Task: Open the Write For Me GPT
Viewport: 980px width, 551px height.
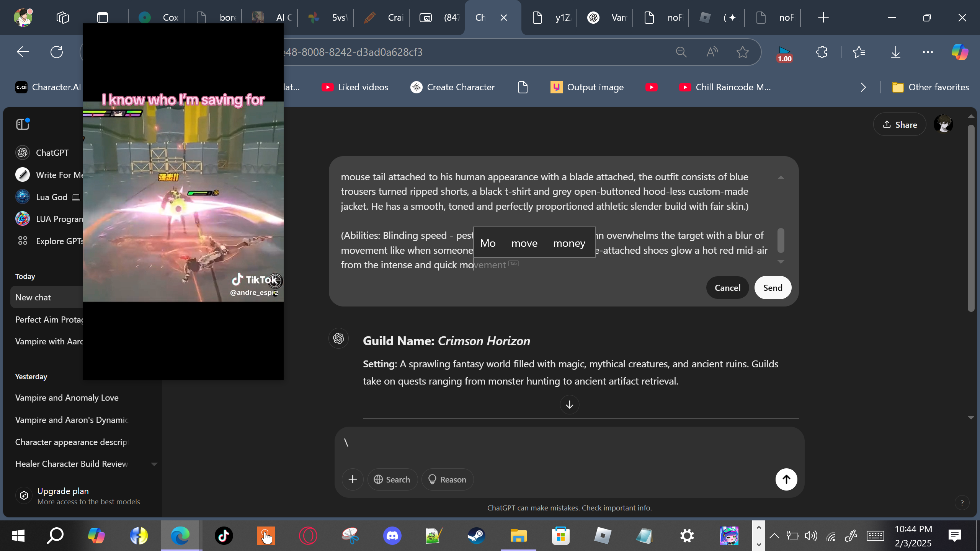Action: (49, 175)
